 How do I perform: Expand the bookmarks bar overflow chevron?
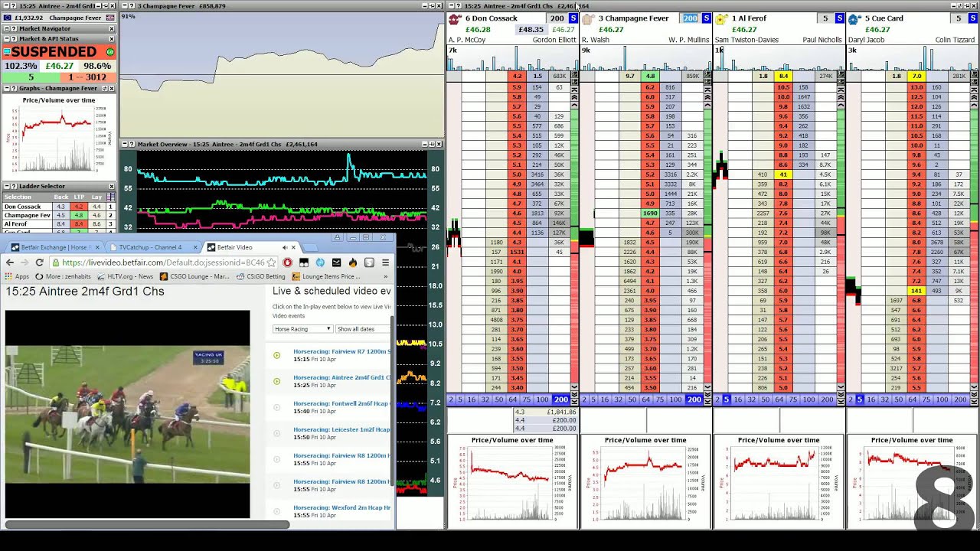(x=387, y=276)
